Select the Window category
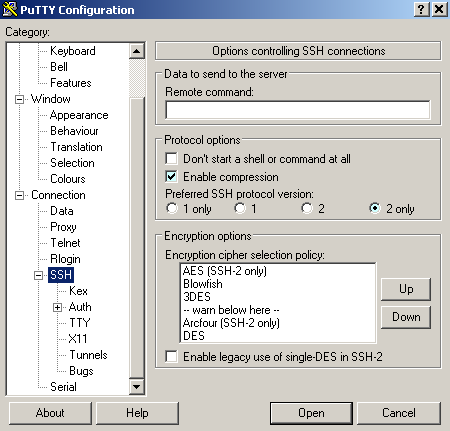This screenshot has width=450, height=431. click(51, 99)
